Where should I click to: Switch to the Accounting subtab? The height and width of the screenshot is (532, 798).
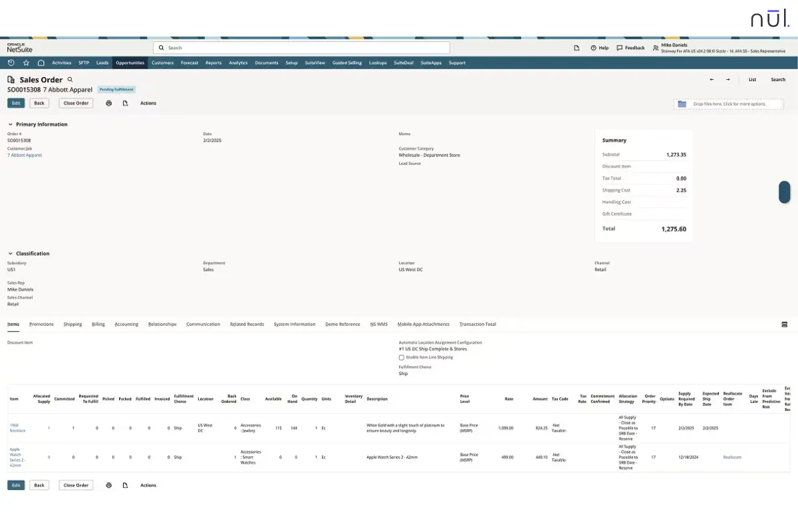tap(126, 325)
